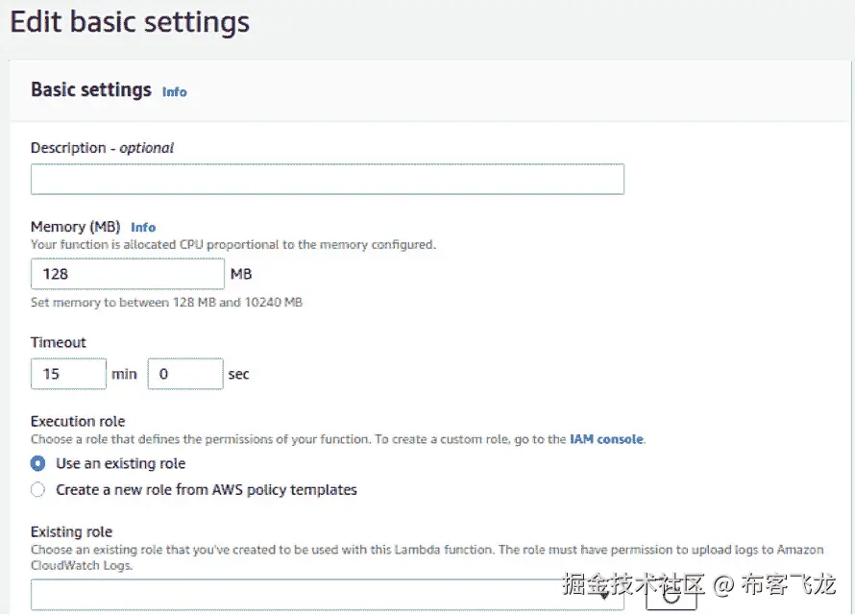855x616 pixels.
Task: Click the Edit basic settings heading
Action: click(129, 22)
